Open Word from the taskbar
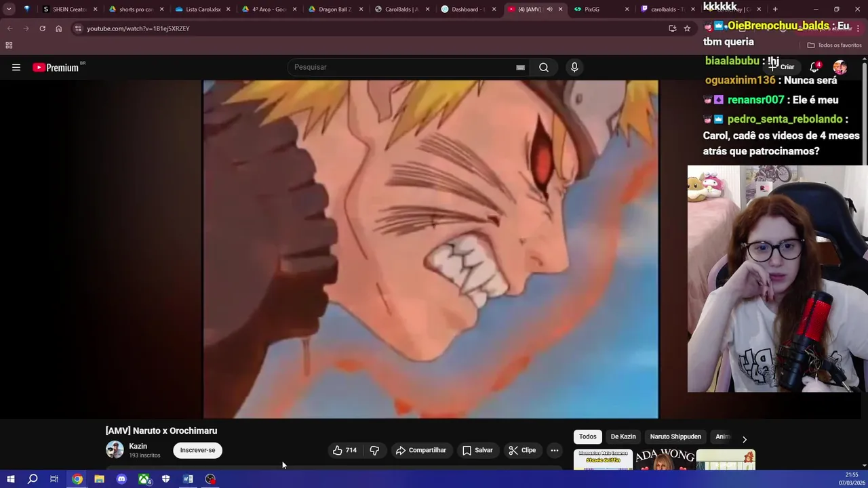The height and width of the screenshot is (488, 868). point(188,479)
